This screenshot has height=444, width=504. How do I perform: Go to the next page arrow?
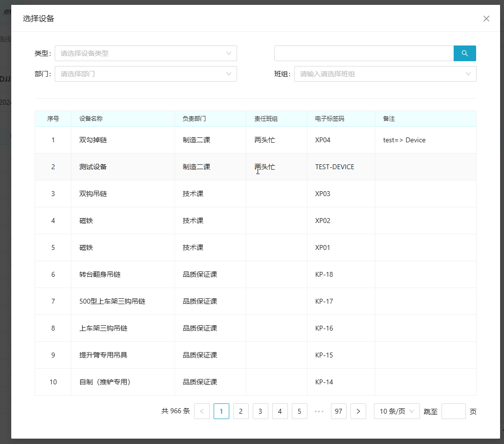358,411
